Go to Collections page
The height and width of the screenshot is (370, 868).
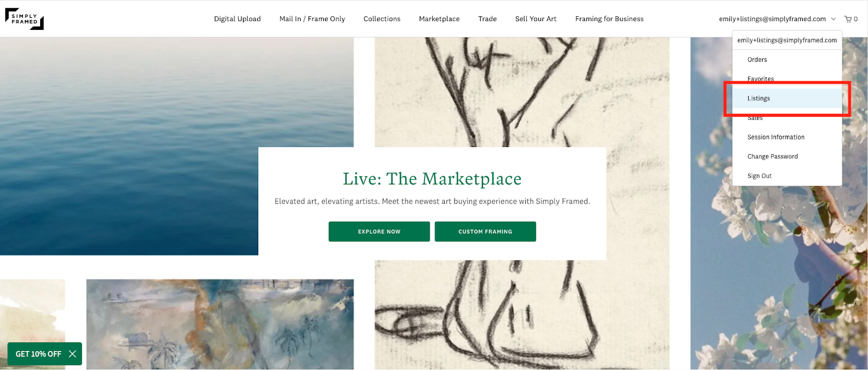pos(382,19)
